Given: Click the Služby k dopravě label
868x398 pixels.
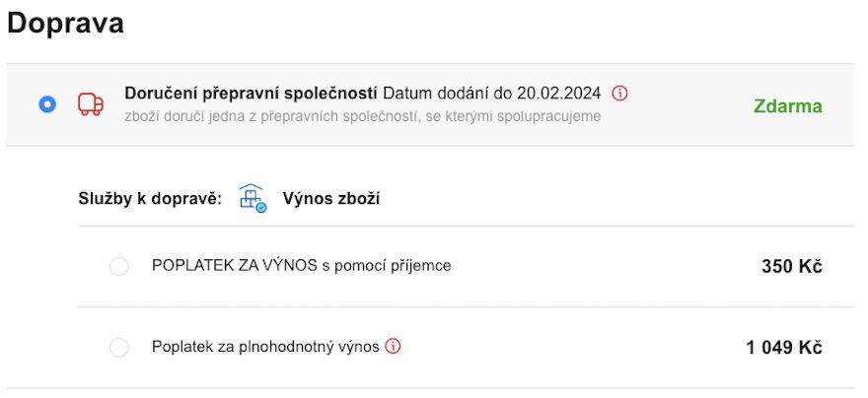Looking at the screenshot, I should pyautogui.click(x=150, y=199).
